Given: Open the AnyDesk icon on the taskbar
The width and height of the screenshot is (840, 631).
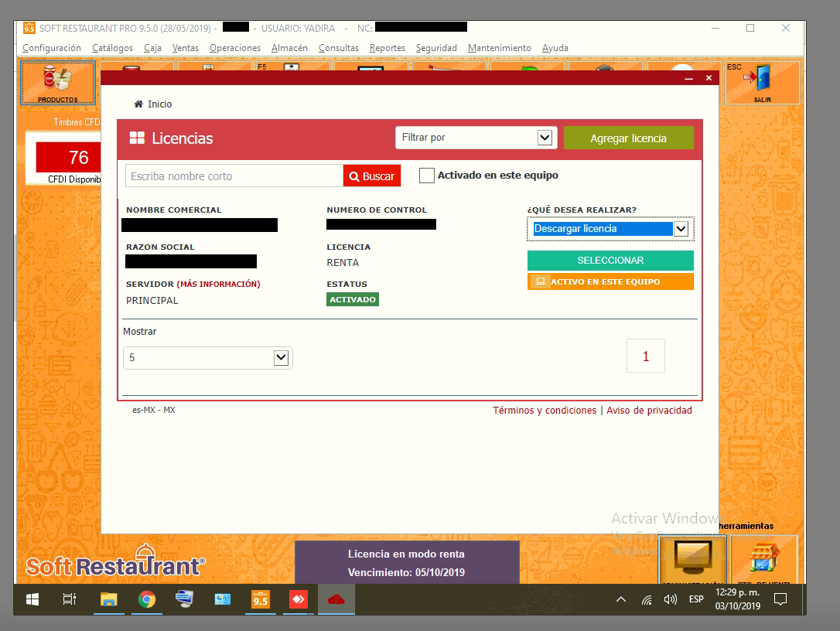Looking at the screenshot, I should 299,599.
